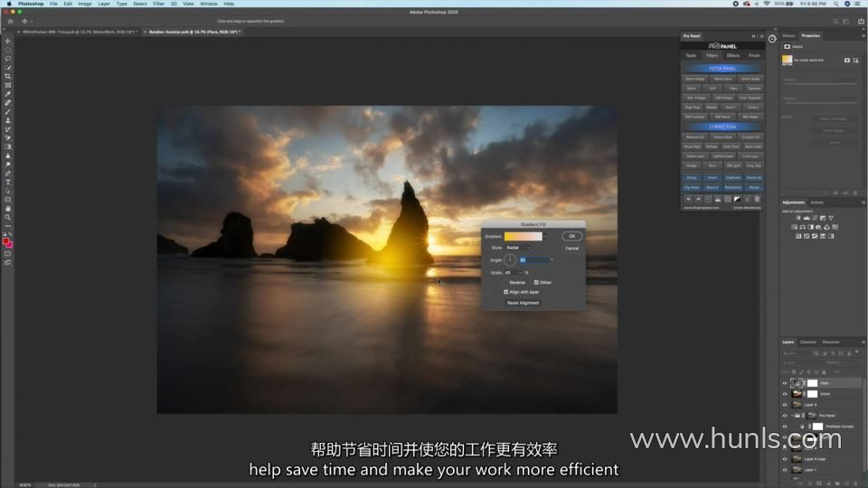This screenshot has height=488, width=868.
Task: Click the Wi-Fi menu bar icon
Action: (x=767, y=4)
